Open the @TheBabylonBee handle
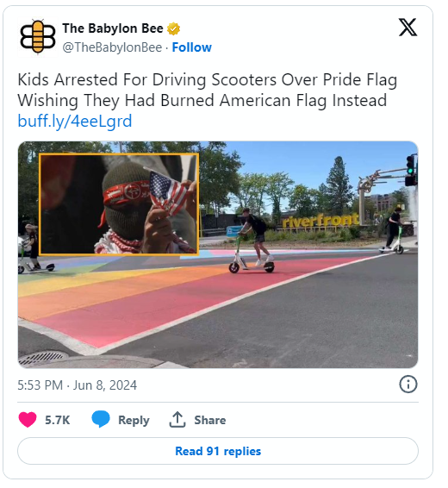 (112, 47)
